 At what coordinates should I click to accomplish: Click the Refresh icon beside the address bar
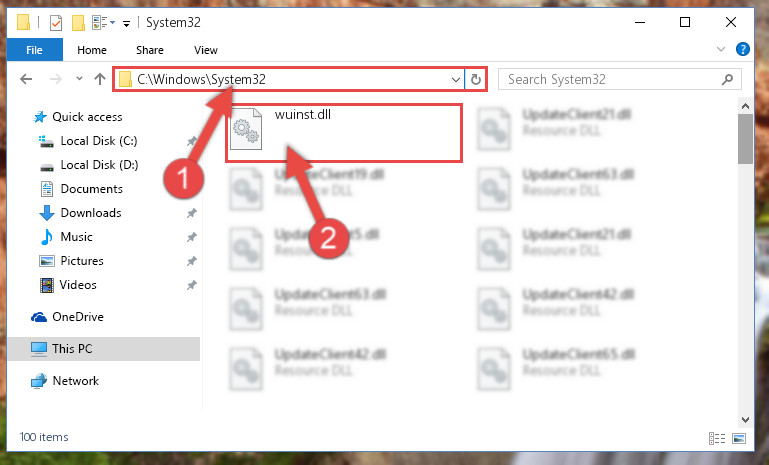(475, 79)
